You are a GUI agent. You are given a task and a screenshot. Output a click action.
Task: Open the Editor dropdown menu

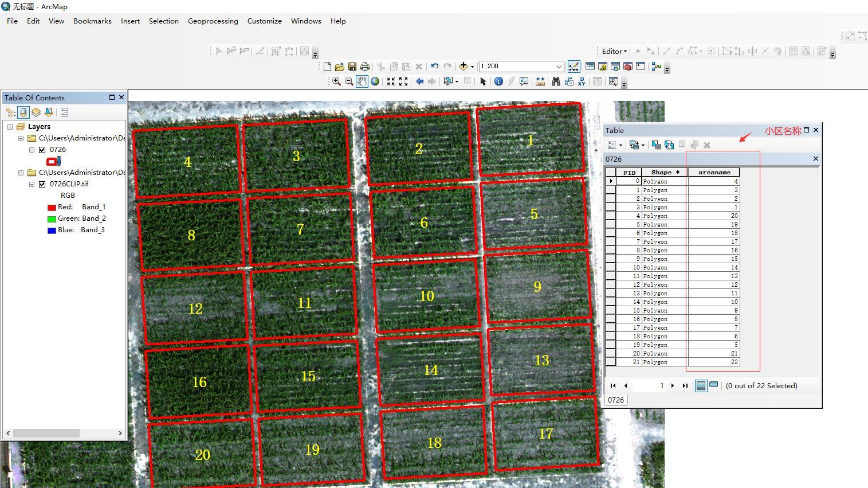coord(614,51)
